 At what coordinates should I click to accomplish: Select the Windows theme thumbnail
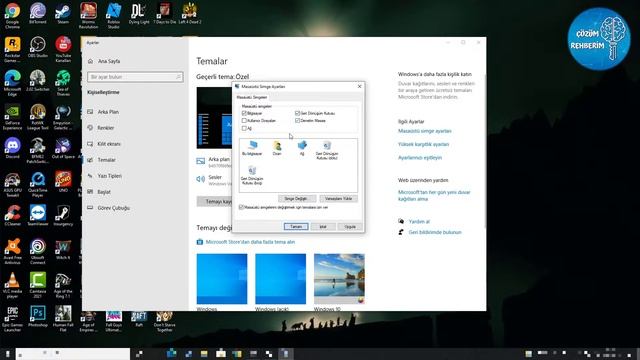(x=222, y=279)
